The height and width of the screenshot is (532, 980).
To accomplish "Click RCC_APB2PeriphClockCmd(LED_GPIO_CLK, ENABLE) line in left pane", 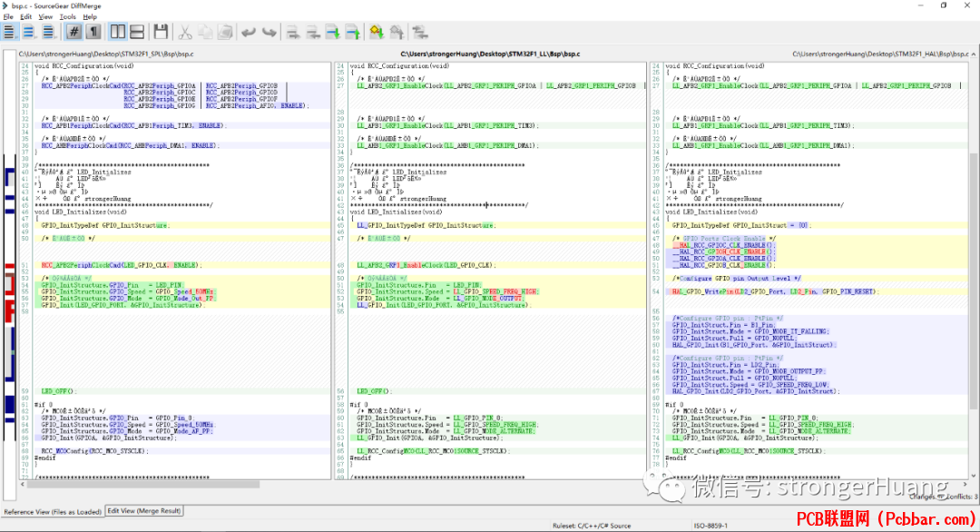I will [122, 265].
